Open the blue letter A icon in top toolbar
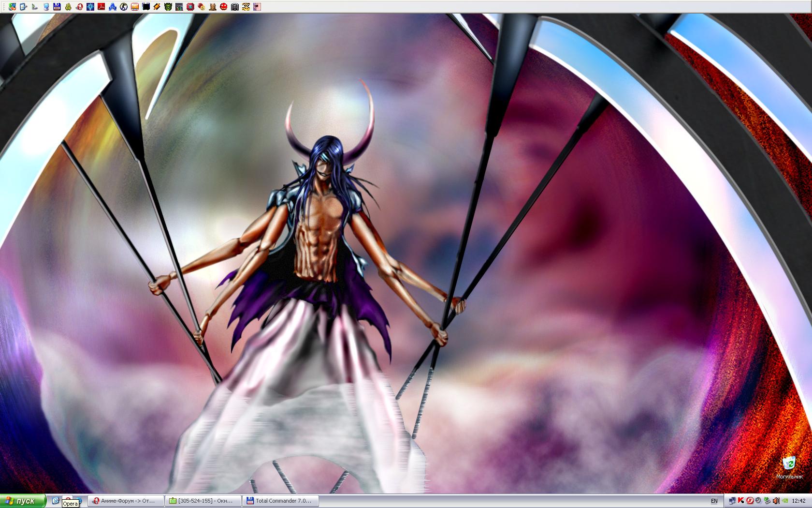 tap(113, 7)
